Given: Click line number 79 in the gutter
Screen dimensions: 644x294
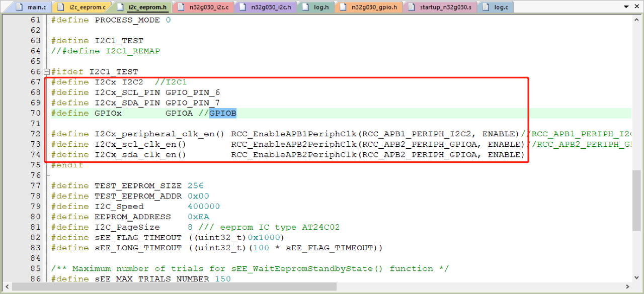Looking at the screenshot, I should tap(35, 207).
